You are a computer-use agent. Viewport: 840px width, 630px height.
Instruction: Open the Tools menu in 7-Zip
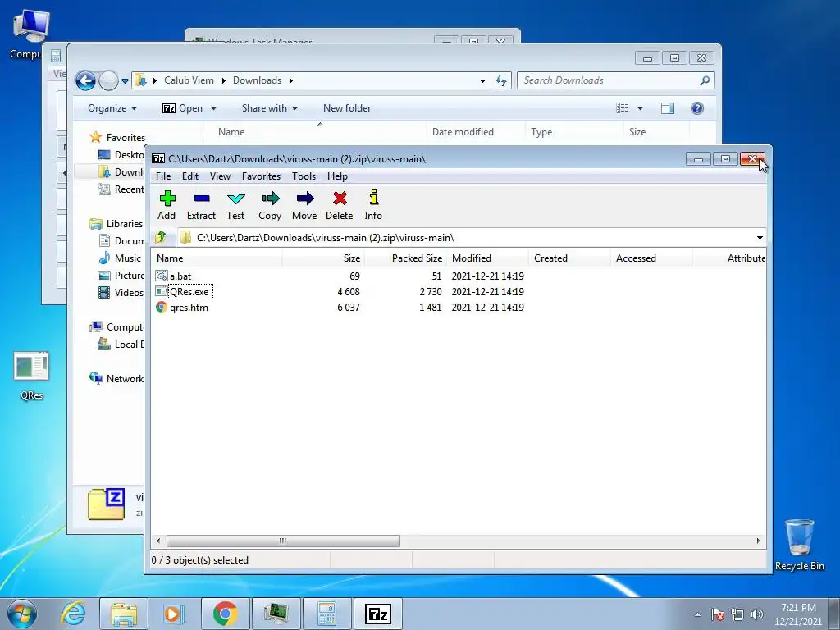tap(304, 176)
